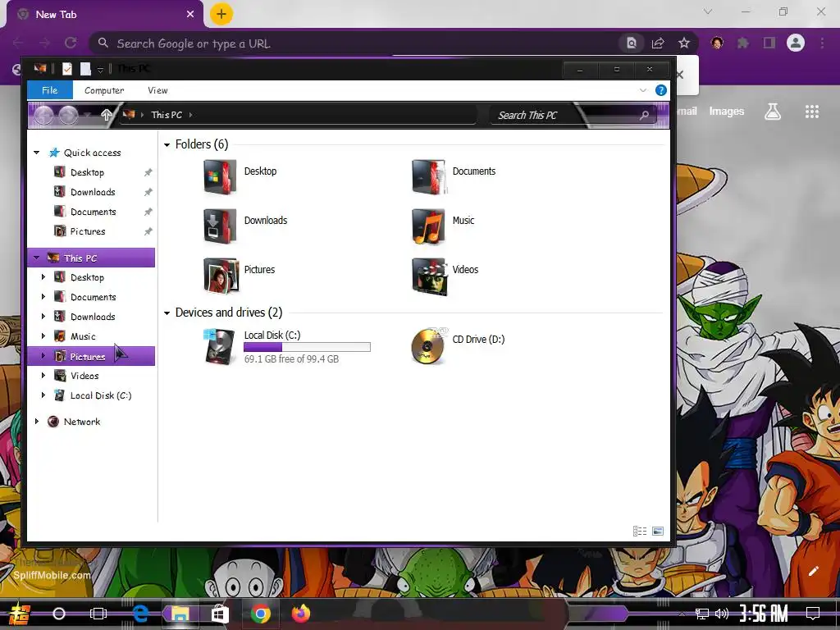Open Microsoft Store from taskbar
Viewport: 840px width, 630px height.
(219, 614)
